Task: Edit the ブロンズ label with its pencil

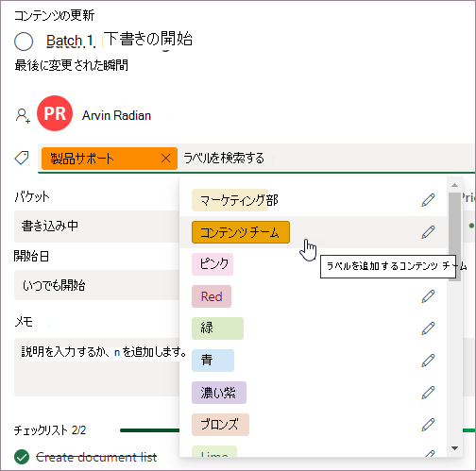Action: click(428, 425)
